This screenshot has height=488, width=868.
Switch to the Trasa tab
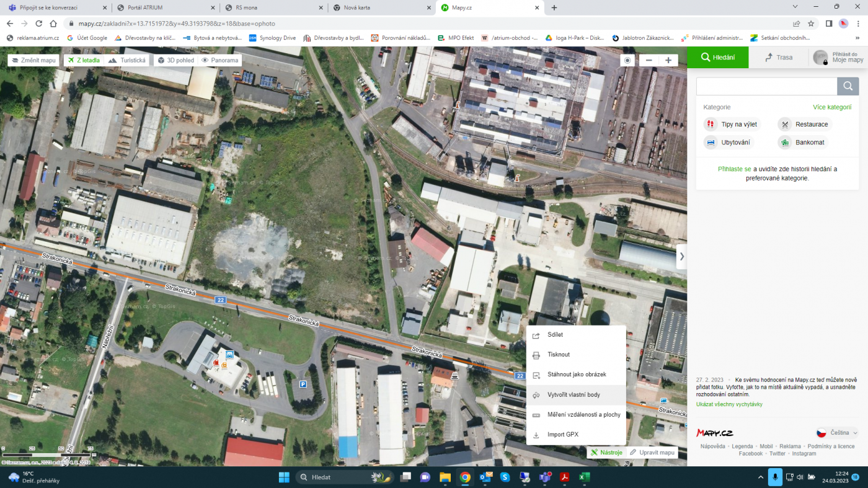[779, 57]
